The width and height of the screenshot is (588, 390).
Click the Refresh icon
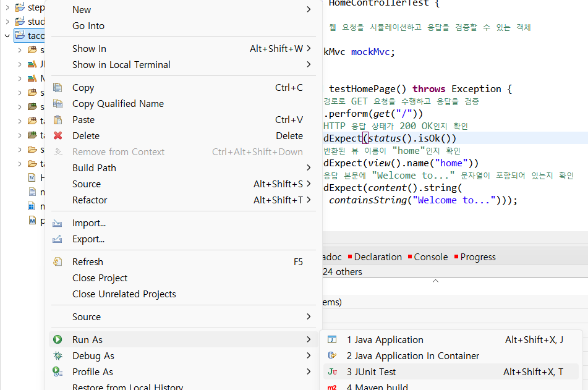(x=58, y=261)
